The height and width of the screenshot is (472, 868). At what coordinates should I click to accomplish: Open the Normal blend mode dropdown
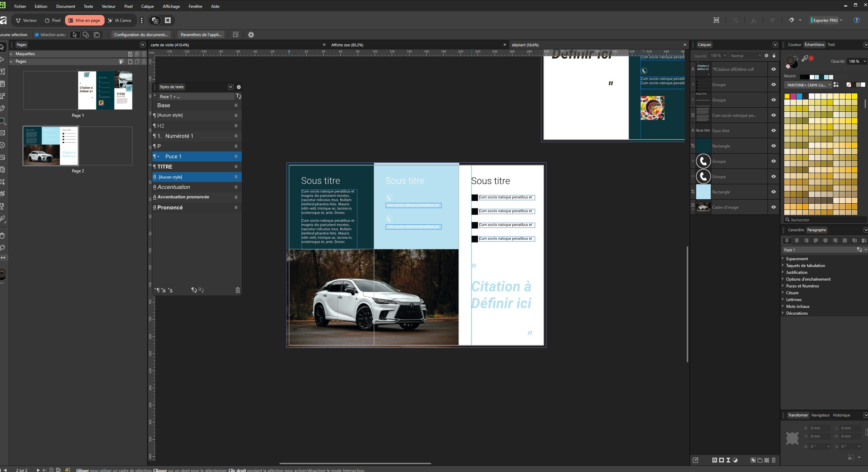point(745,56)
